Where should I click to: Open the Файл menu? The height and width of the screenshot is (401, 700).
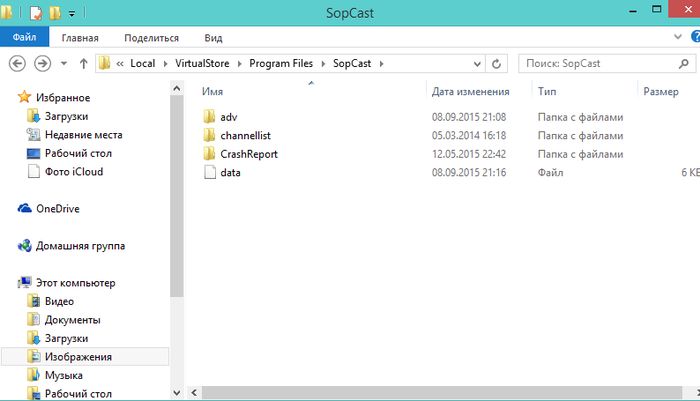[x=24, y=38]
